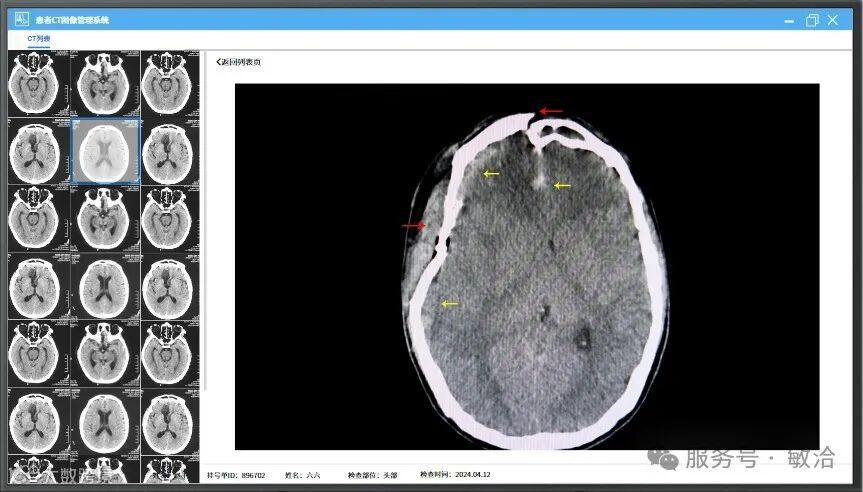Screen dimensions: 863x492
Task: Click the window title 患者CT图像管理系统
Action: pyautogui.click(x=72, y=20)
